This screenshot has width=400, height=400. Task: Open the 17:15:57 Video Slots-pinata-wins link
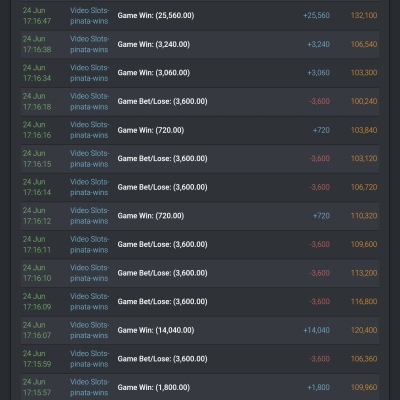89,387
